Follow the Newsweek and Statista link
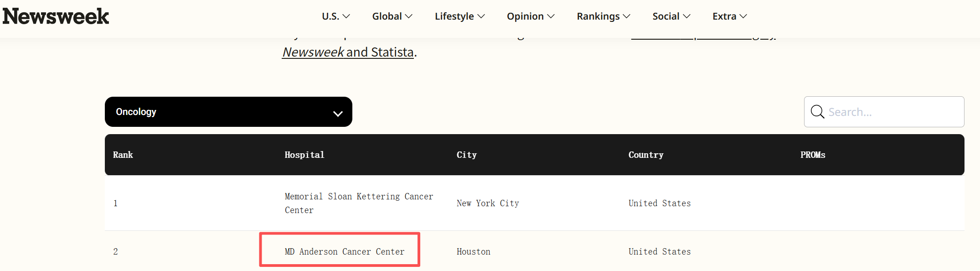 [x=348, y=52]
